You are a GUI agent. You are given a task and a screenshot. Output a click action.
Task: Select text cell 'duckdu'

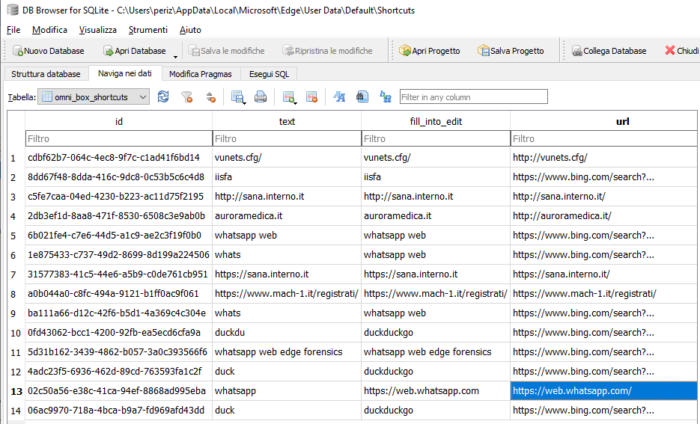(287, 333)
